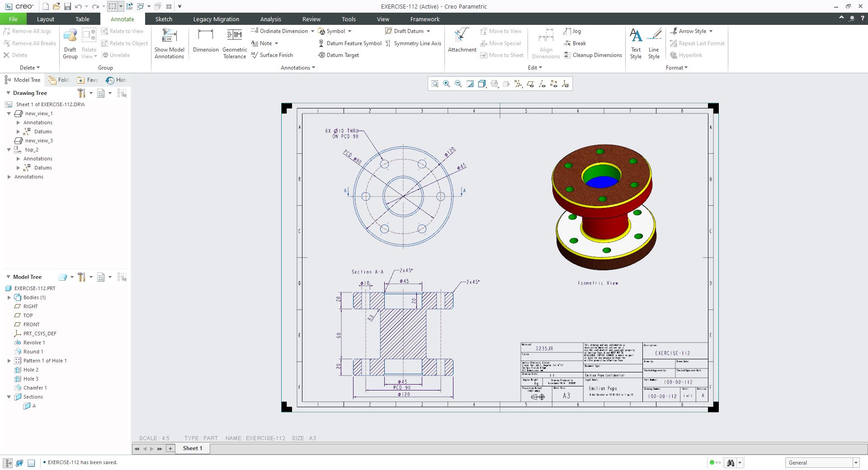Click the binoculars Find icon in status bar
The image size is (868, 470).
730,462
